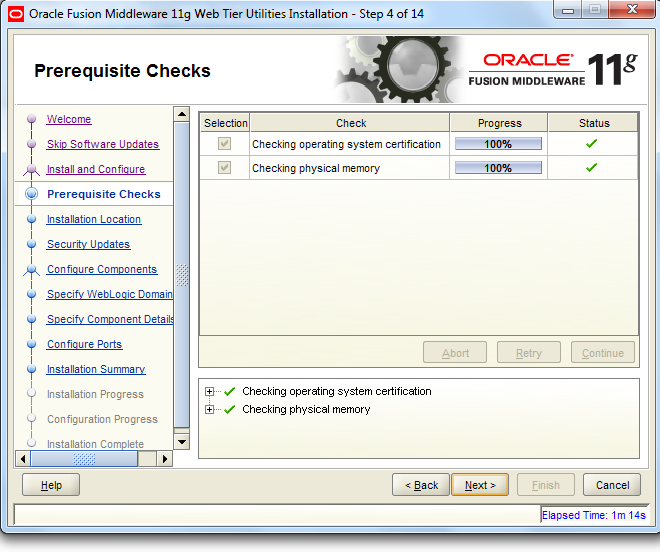
Task: Toggle checkbox for physical memory check
Action: pyautogui.click(x=224, y=168)
